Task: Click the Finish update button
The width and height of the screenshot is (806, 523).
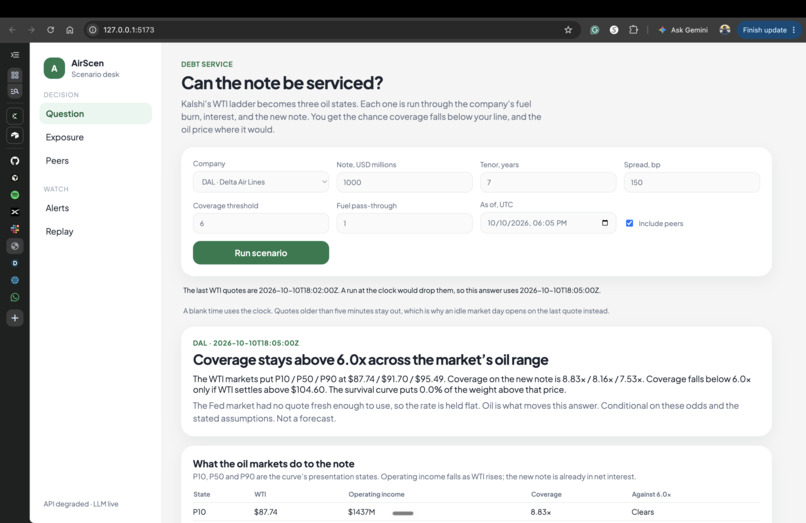Action: 769,30
